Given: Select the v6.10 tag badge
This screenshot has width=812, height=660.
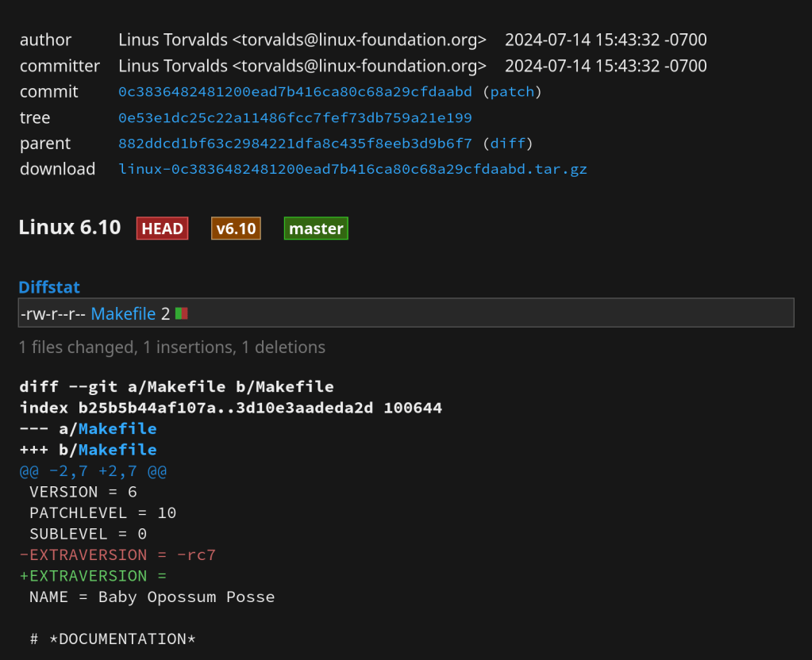Looking at the screenshot, I should pos(236,228).
